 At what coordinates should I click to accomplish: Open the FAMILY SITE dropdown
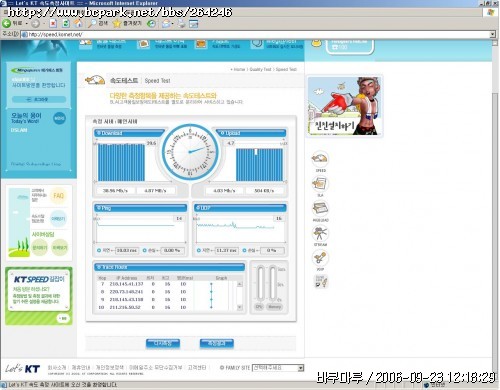[278, 368]
